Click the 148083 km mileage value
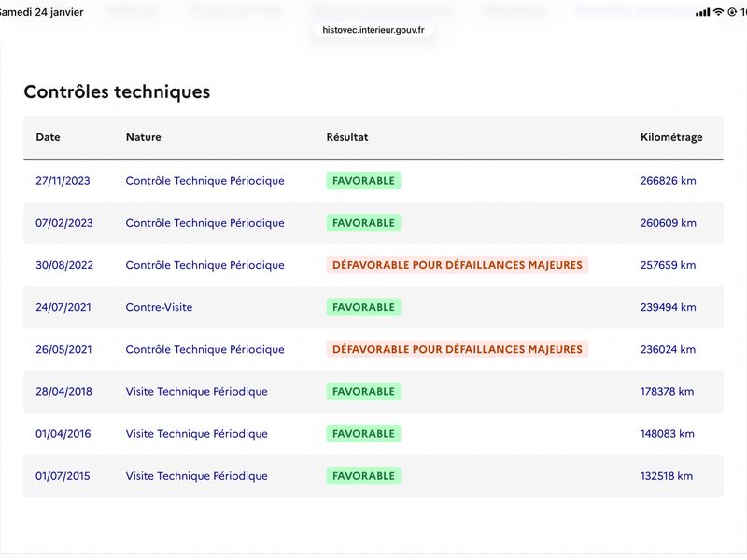 coord(668,434)
